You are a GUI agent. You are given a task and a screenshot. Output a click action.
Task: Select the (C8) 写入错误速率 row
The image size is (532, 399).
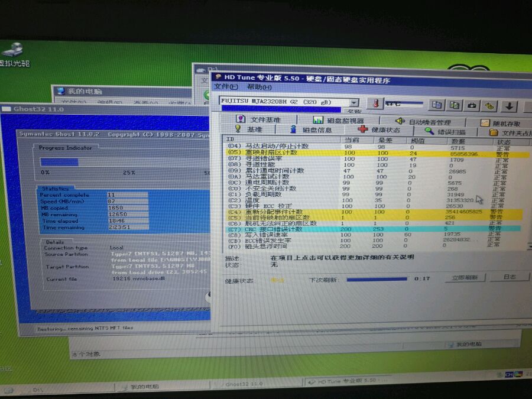pos(373,235)
